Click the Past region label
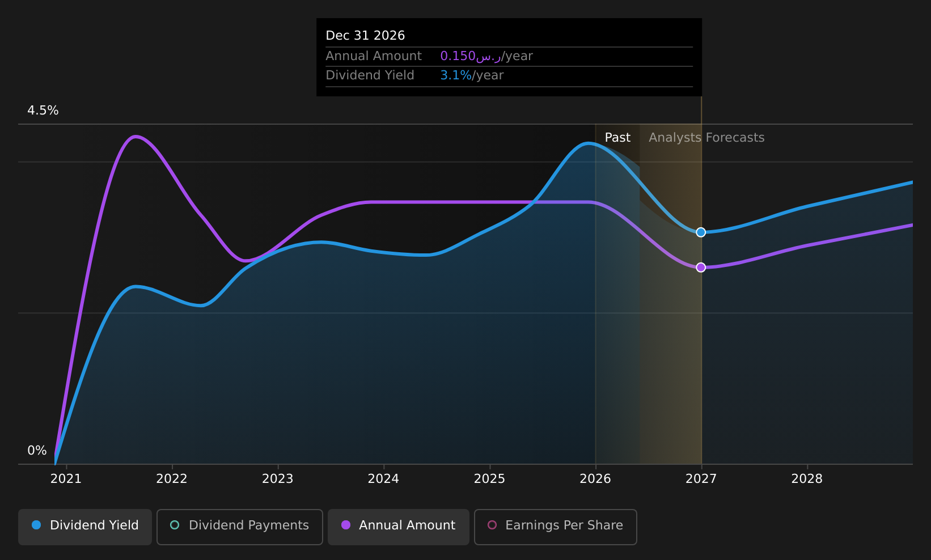Image resolution: width=931 pixels, height=560 pixels. 617,138
